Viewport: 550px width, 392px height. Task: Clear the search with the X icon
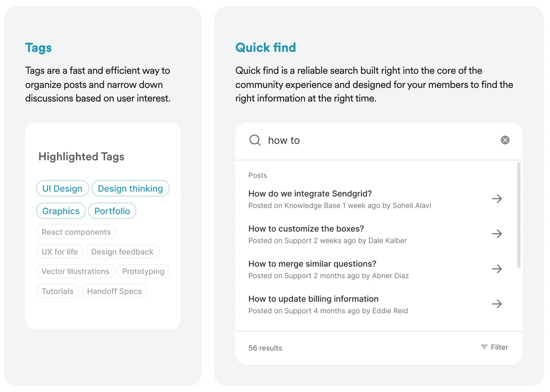505,140
